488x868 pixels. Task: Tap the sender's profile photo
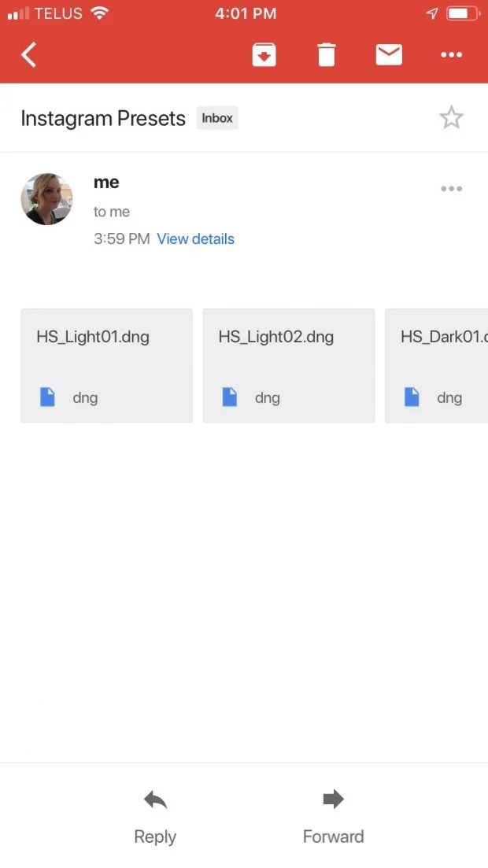46,199
